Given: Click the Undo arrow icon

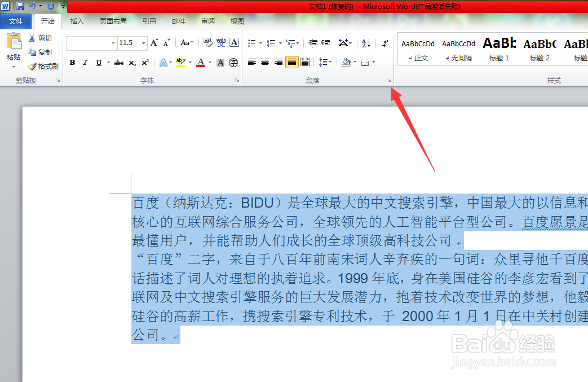Looking at the screenshot, I should point(33,6).
